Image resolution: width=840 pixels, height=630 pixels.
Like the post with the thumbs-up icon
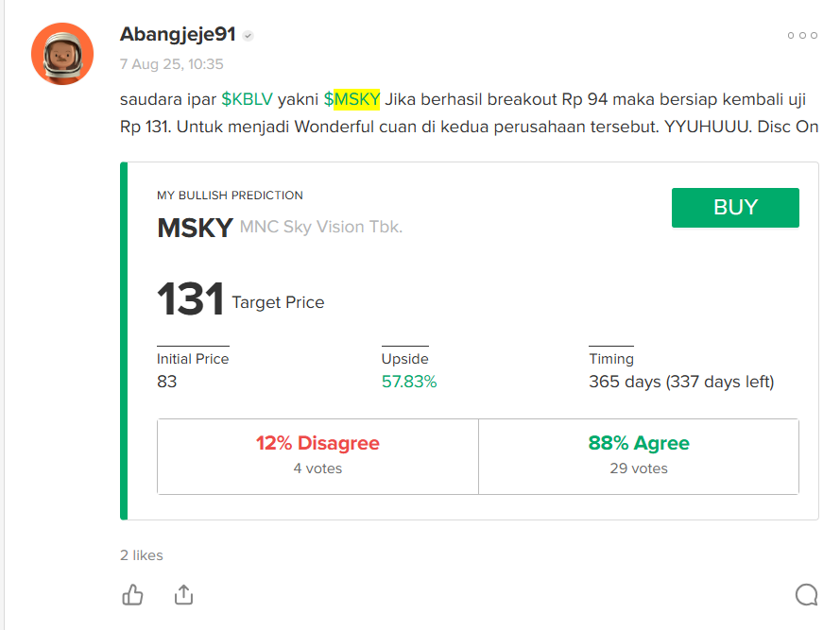(132, 595)
